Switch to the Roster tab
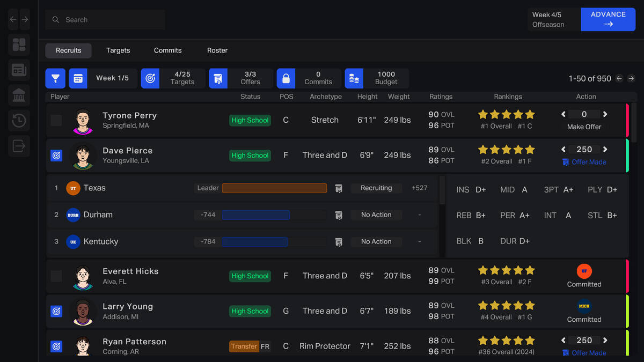 click(217, 50)
